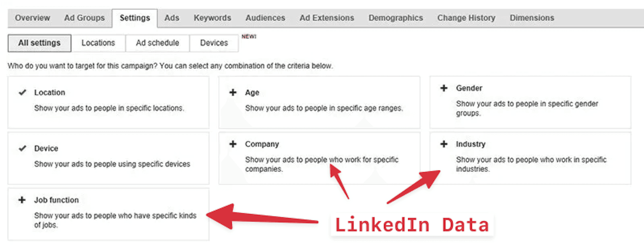Open the Devices sub-tab
644x250 pixels.
pyautogui.click(x=214, y=43)
